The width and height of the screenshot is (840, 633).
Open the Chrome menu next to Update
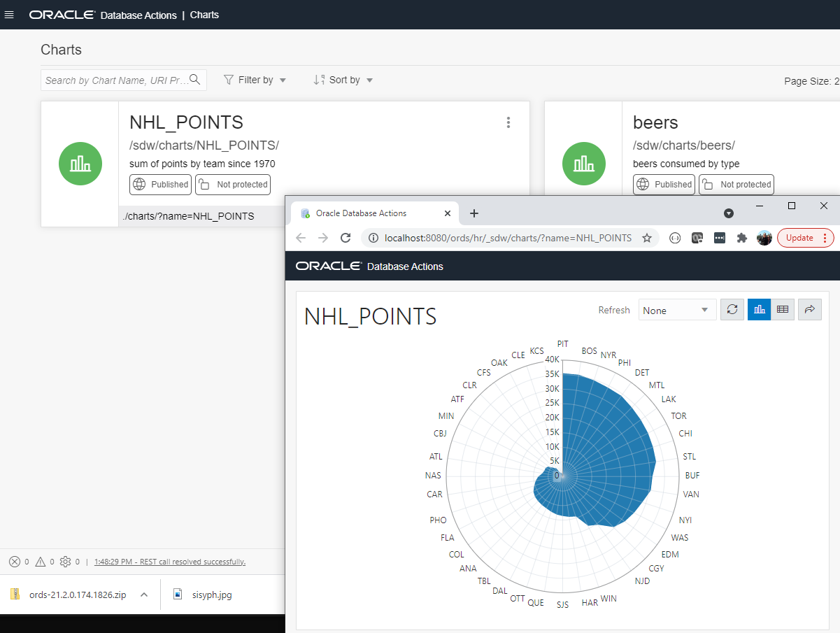(825, 238)
